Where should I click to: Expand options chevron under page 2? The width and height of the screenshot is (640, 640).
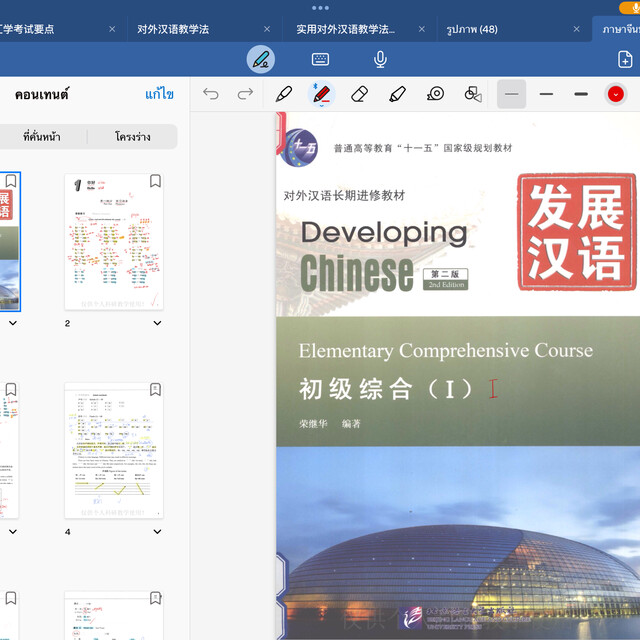pos(157,323)
